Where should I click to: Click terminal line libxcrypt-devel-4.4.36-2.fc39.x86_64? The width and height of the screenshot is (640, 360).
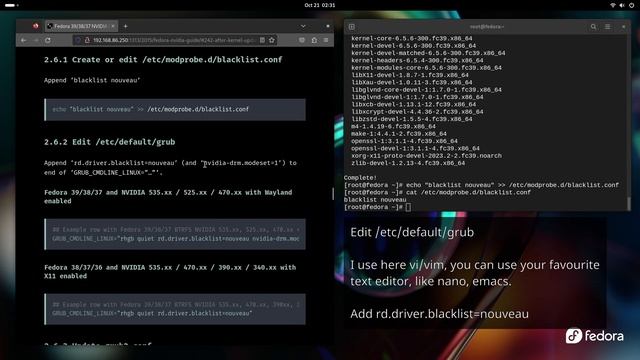[417, 112]
